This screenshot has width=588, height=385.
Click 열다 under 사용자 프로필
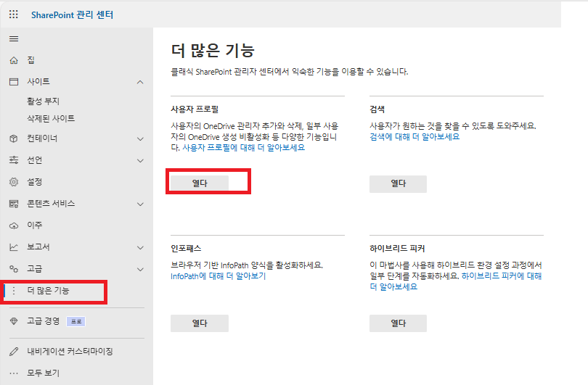200,183
